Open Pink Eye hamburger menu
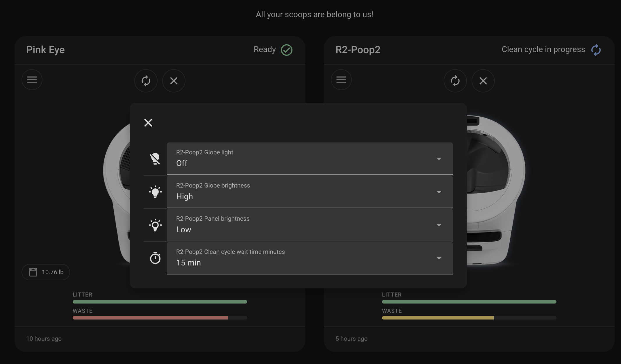Viewport: 621px width, 364px height. (32, 80)
